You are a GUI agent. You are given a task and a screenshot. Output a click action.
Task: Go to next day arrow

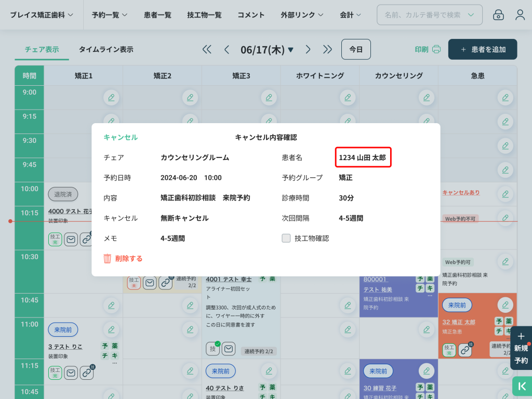pos(308,49)
